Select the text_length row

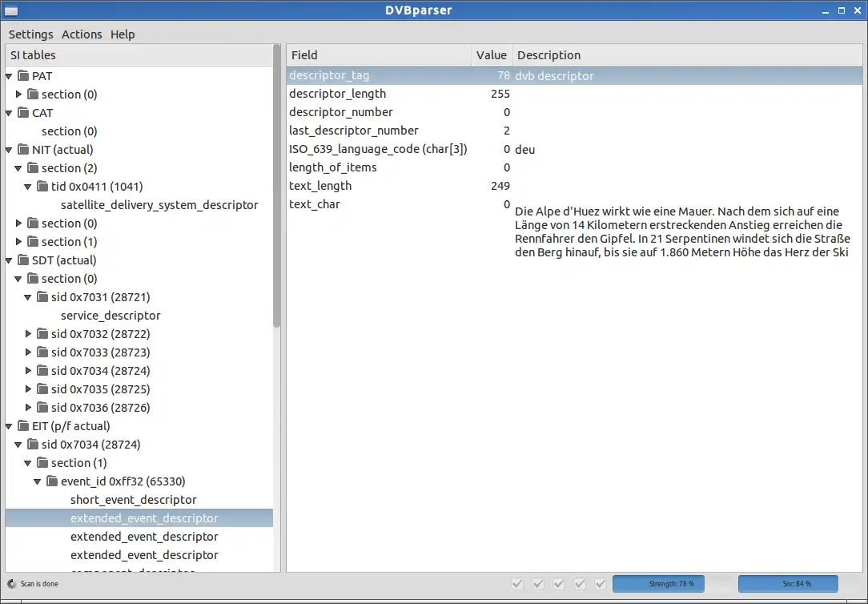[575, 186]
